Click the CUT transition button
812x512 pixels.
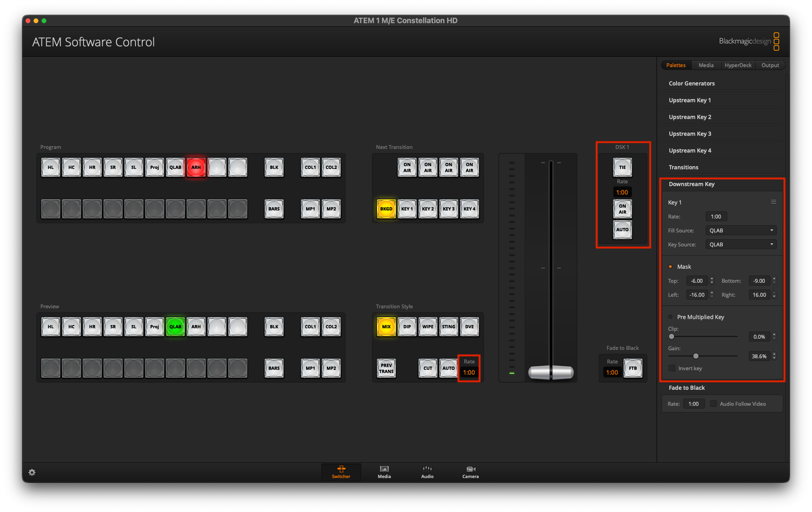point(428,368)
